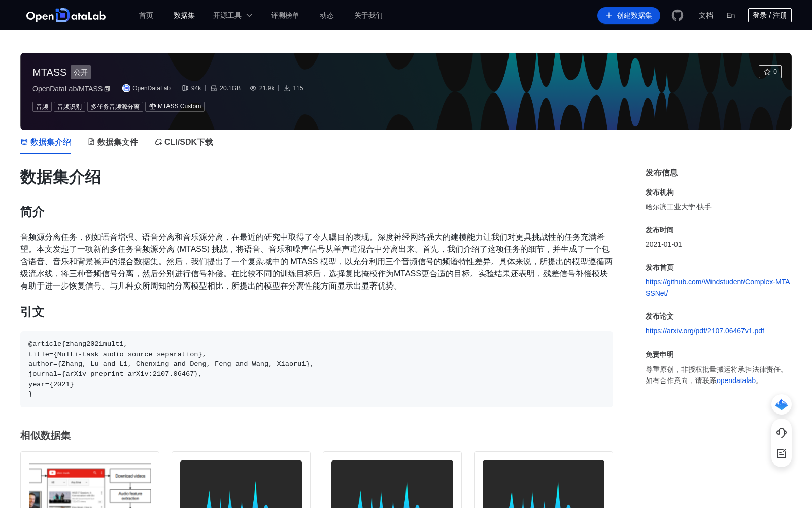Click the release date 2021-01-01
The width and height of the screenshot is (812, 508).
(664, 244)
